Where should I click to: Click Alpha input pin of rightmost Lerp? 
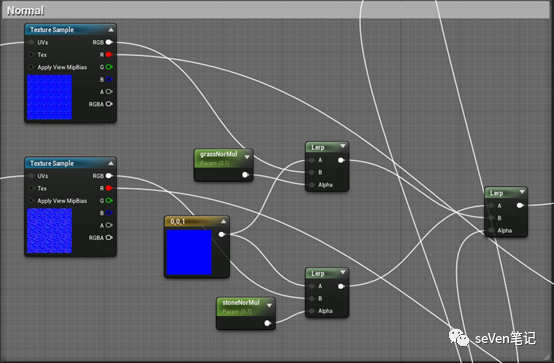click(x=491, y=230)
